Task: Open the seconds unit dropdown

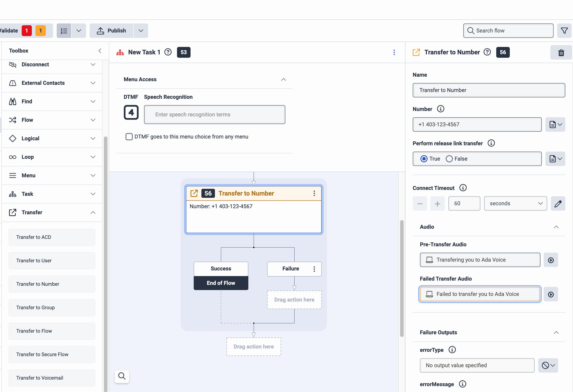Action: [x=515, y=203]
